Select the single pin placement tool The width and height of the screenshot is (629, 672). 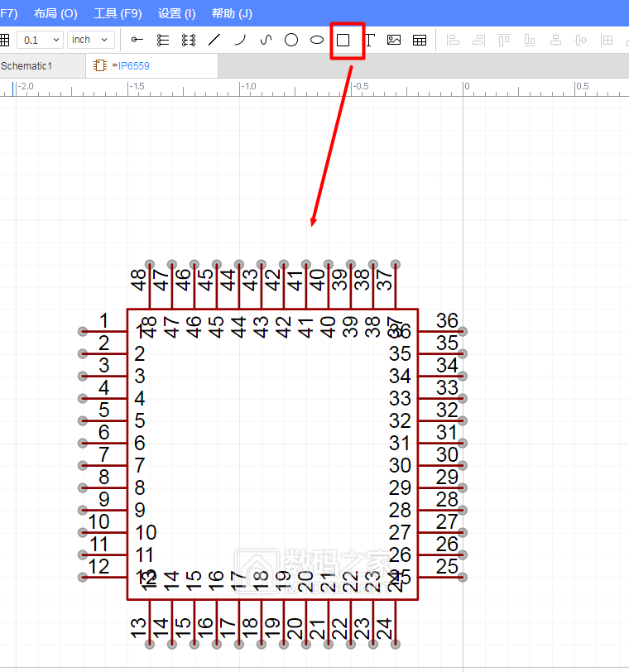tap(137, 40)
